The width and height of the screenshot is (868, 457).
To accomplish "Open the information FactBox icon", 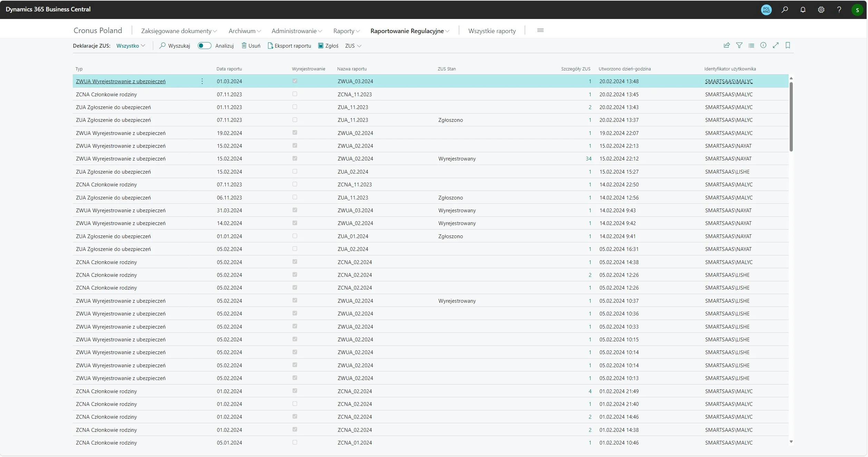I will coord(763,45).
